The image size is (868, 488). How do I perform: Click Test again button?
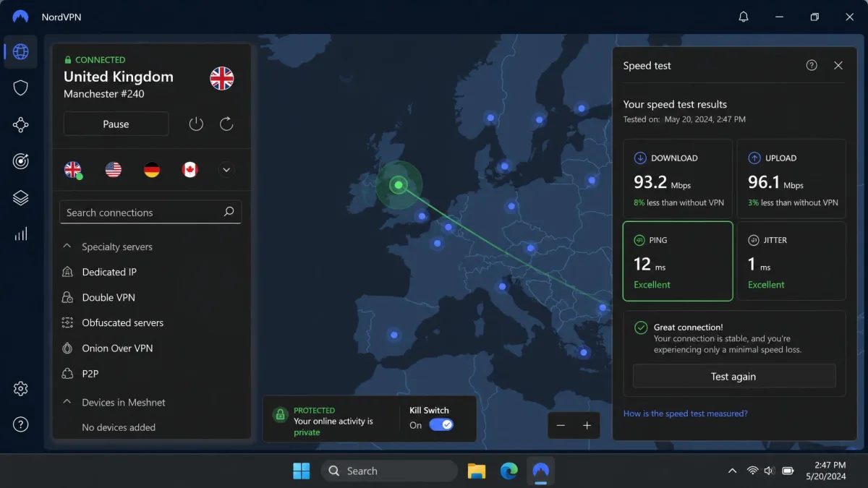(733, 376)
